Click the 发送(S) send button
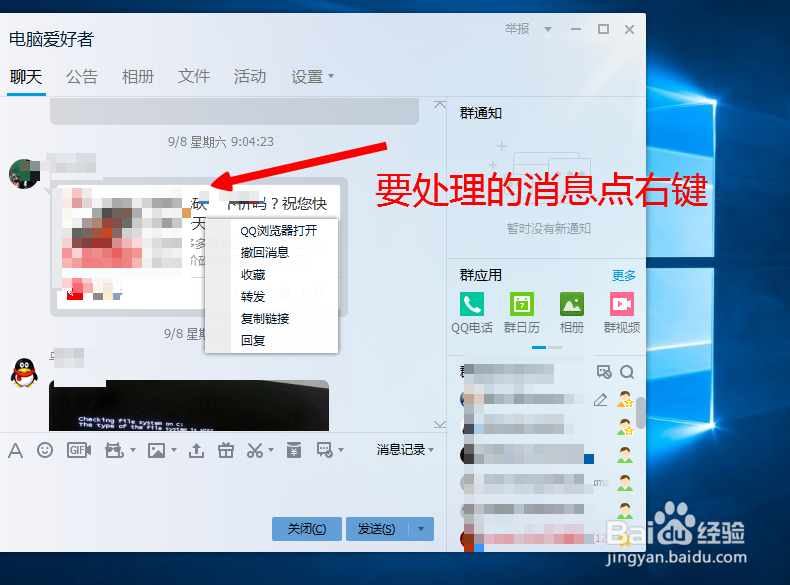The height and width of the screenshot is (585, 790). 377,529
